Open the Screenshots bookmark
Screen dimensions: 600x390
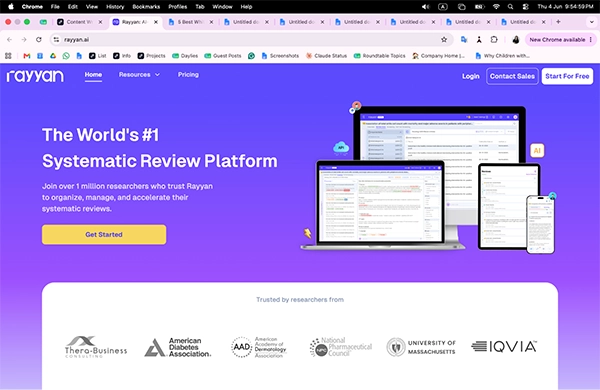(280, 56)
